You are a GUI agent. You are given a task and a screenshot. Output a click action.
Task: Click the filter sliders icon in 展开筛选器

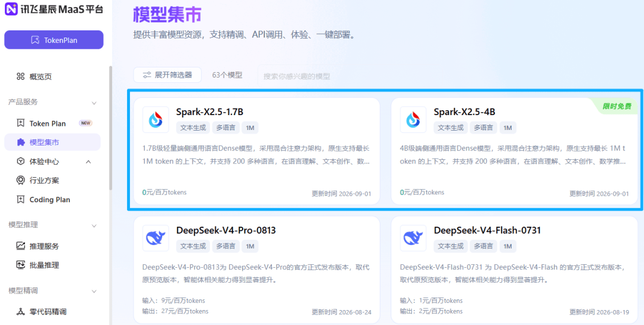[x=147, y=75]
